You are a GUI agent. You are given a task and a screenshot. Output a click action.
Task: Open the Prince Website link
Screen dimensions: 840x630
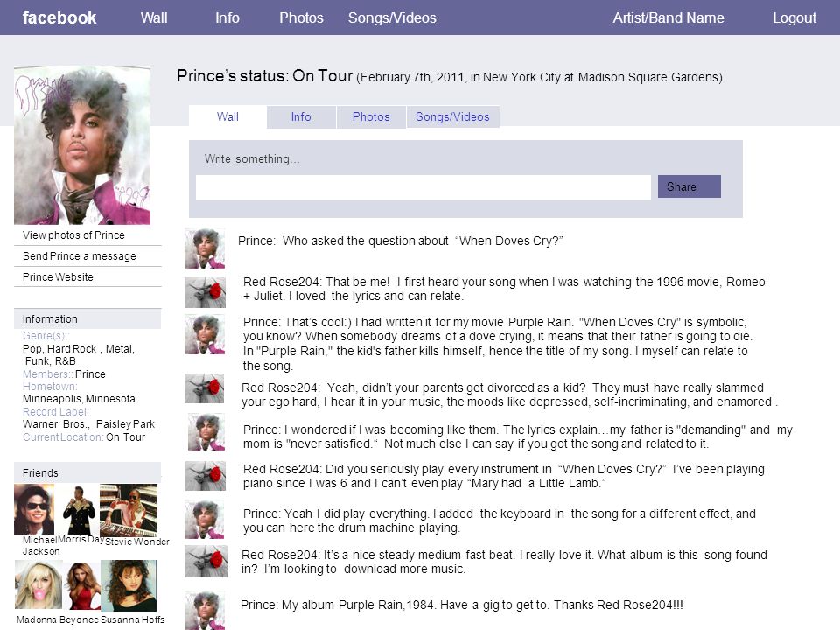58,277
